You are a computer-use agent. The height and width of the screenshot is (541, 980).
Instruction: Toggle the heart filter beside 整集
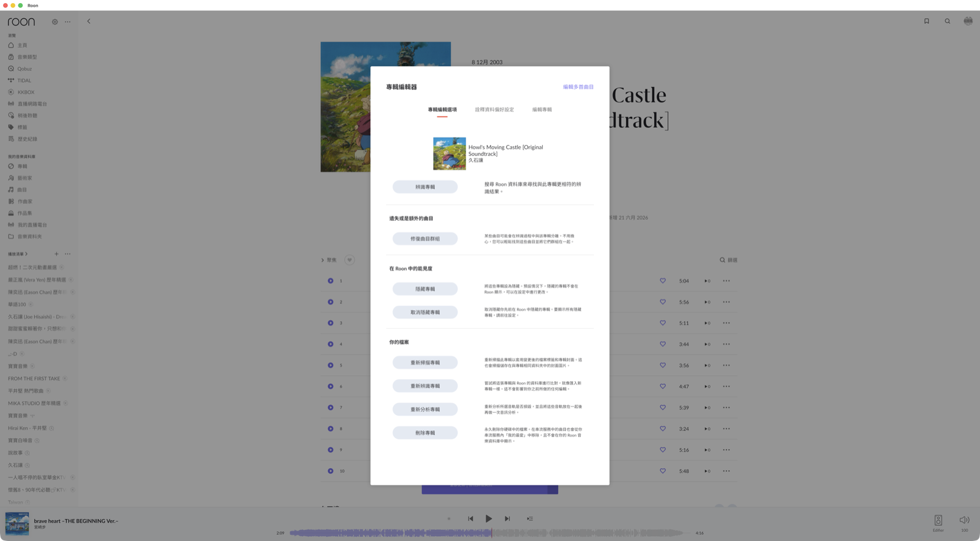(x=350, y=260)
